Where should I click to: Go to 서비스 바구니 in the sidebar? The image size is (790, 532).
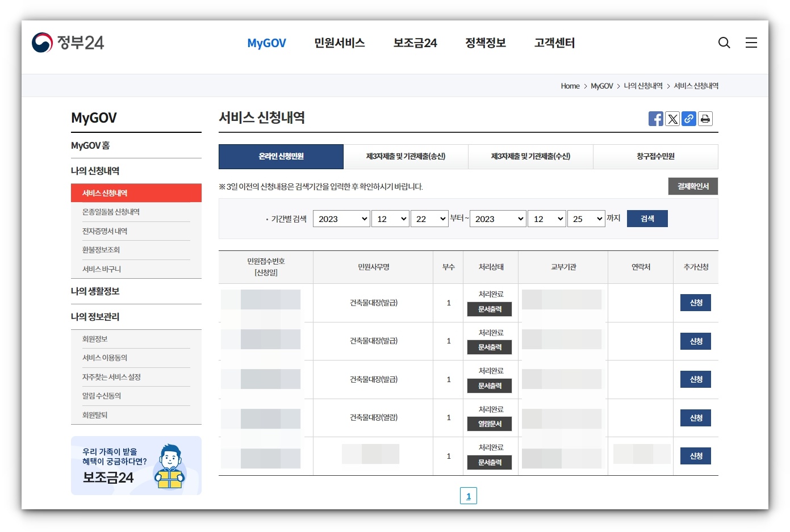(102, 269)
